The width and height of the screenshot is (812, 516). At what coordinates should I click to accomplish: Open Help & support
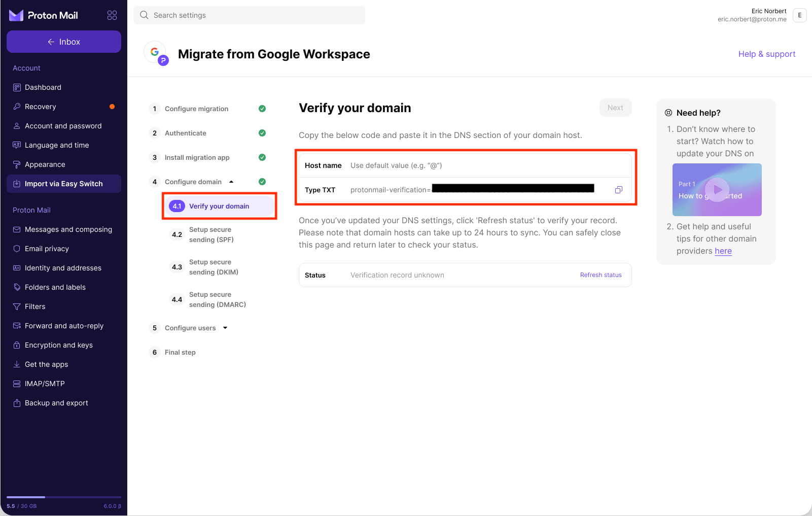tap(767, 54)
